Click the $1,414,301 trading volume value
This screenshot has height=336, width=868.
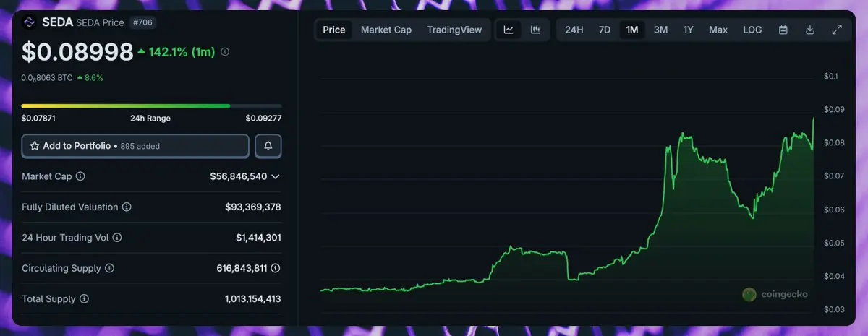tap(258, 238)
